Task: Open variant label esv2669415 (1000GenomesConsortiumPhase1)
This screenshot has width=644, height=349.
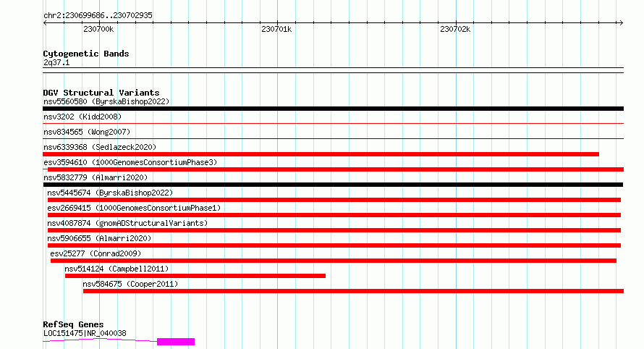Action: tap(134, 208)
